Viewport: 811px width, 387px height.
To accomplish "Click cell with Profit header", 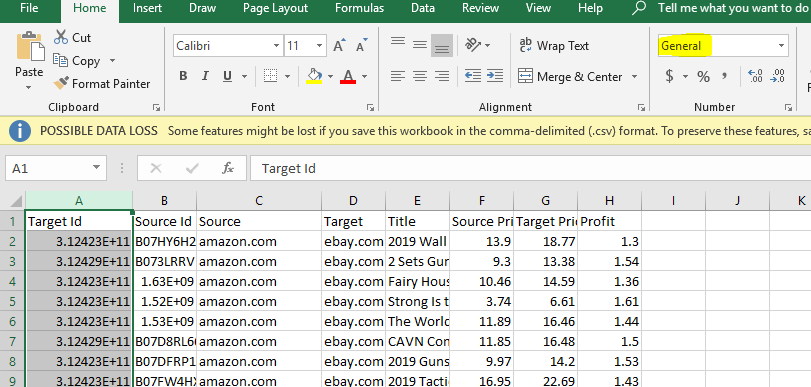I will [x=609, y=221].
